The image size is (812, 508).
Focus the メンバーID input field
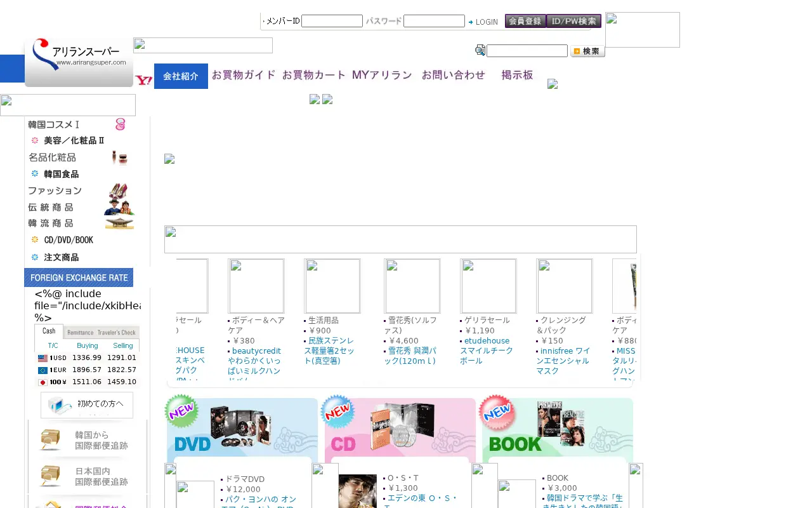tap(332, 21)
